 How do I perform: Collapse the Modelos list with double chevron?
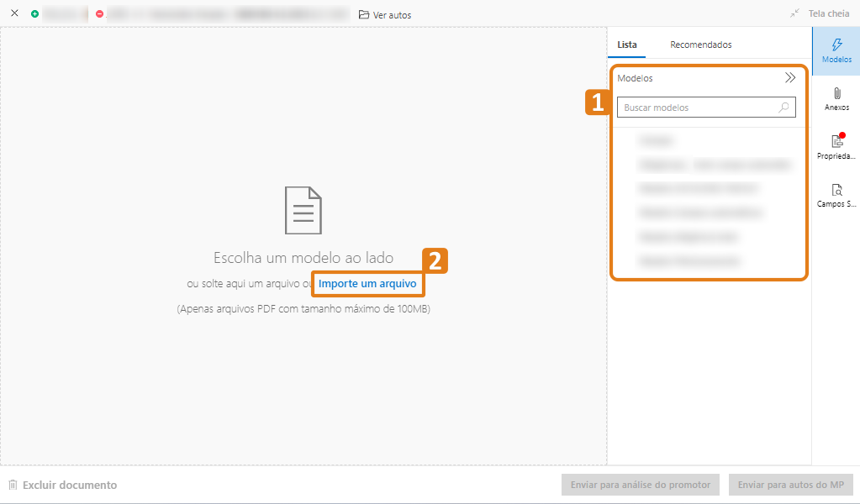point(789,78)
